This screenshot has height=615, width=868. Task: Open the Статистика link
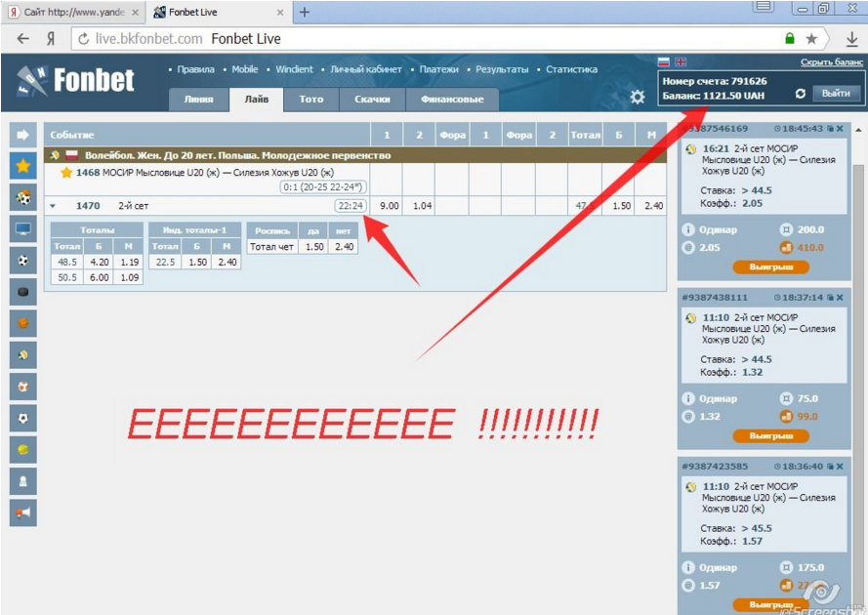coord(571,69)
